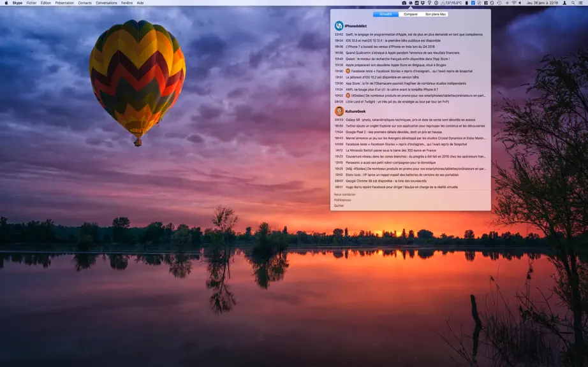588x367 pixels.
Task: Open the Galaxy S8 news headline
Action: click(410, 120)
